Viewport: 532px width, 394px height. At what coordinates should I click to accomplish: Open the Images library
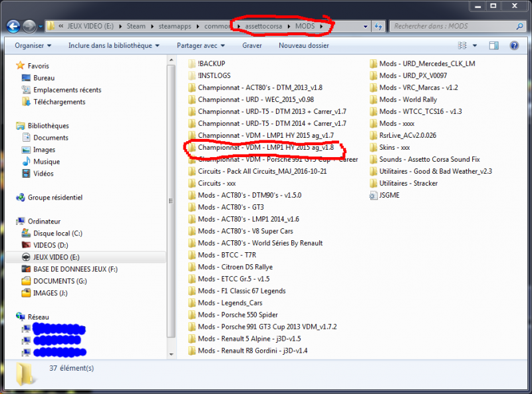44,150
